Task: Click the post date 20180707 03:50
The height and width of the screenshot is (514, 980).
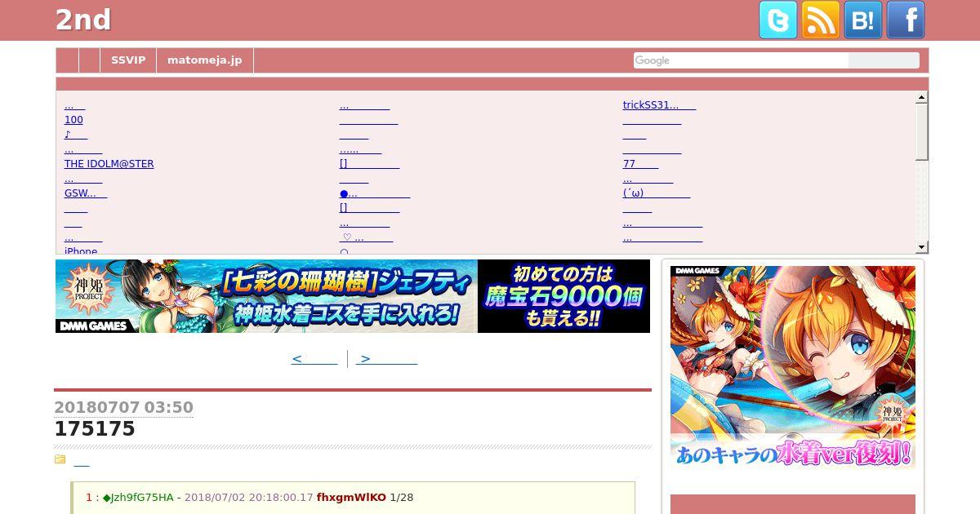Action: 123,407
